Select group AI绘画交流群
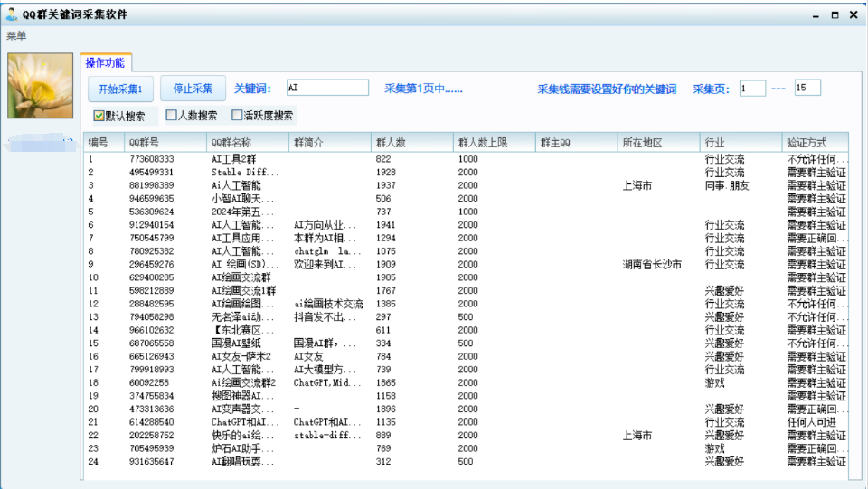 [x=241, y=277]
